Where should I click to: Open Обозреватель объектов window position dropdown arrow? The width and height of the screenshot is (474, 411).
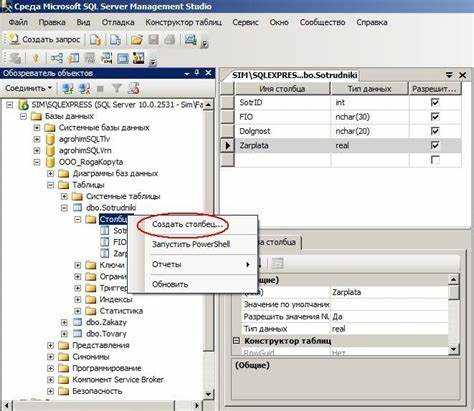tap(187, 73)
